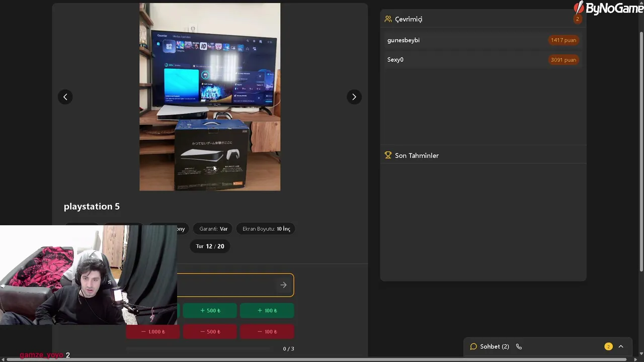
Task: Click the Son Tahminler trophy icon
Action: (x=388, y=155)
